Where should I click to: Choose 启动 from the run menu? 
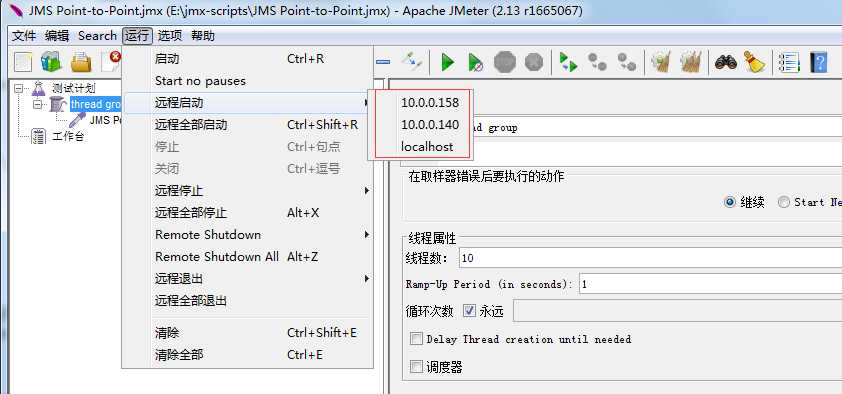point(248,59)
